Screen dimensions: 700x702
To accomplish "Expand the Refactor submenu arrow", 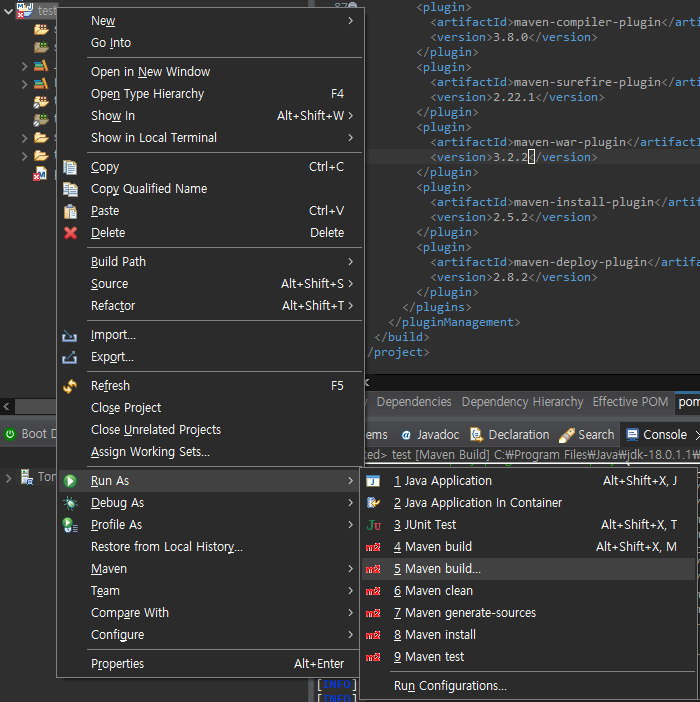I will point(350,305).
